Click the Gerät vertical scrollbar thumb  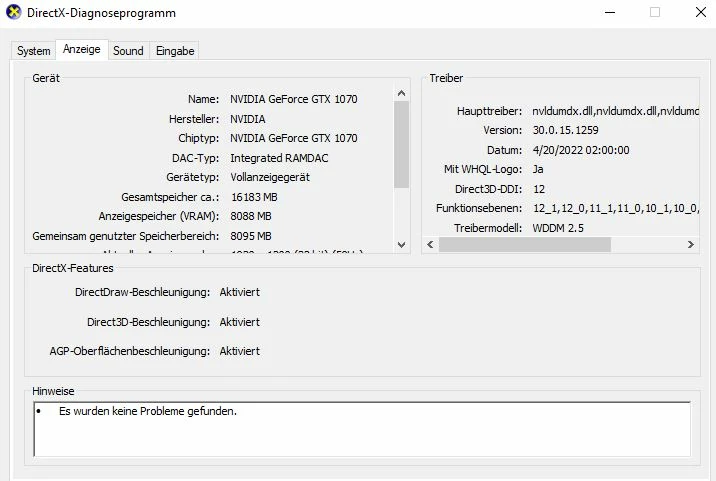tap(401, 144)
